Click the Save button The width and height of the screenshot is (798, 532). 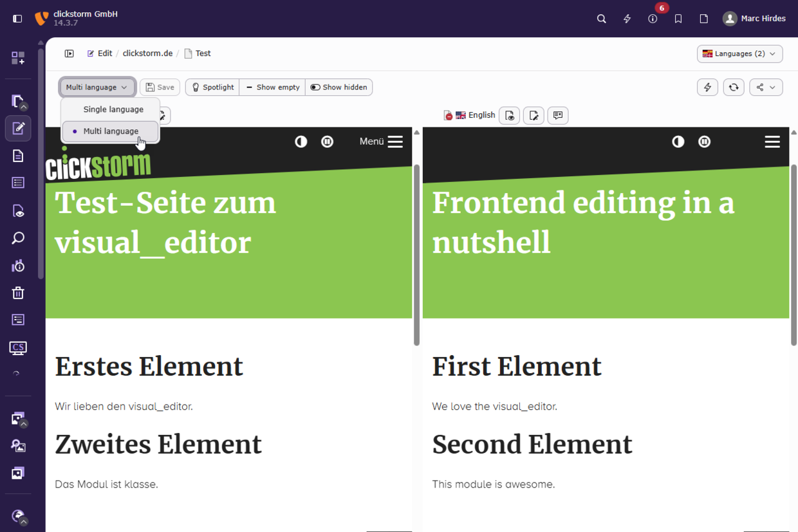pos(160,87)
